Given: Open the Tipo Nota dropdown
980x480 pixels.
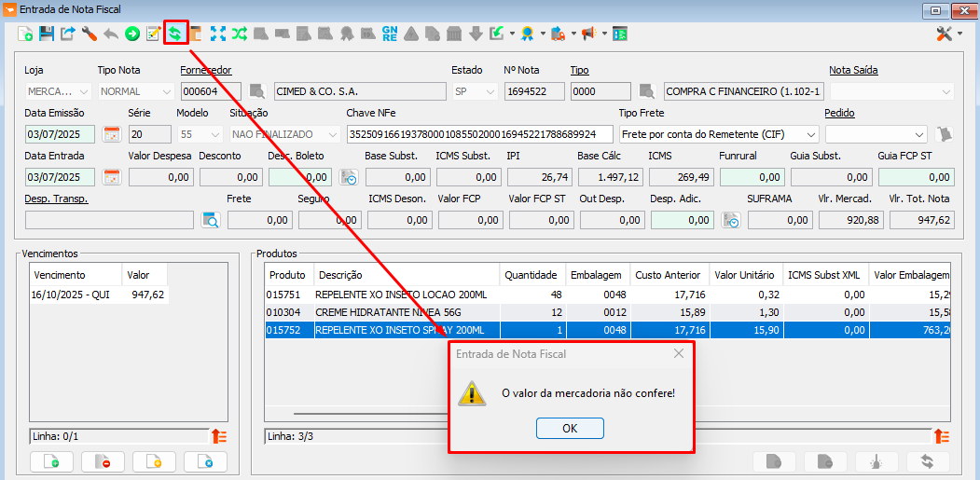Looking at the screenshot, I should [x=166, y=91].
